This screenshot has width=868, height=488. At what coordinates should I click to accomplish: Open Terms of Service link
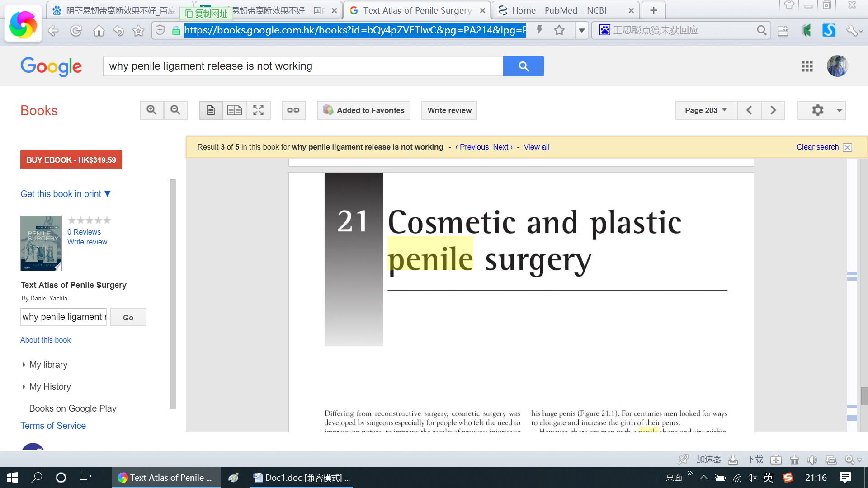[x=53, y=426]
